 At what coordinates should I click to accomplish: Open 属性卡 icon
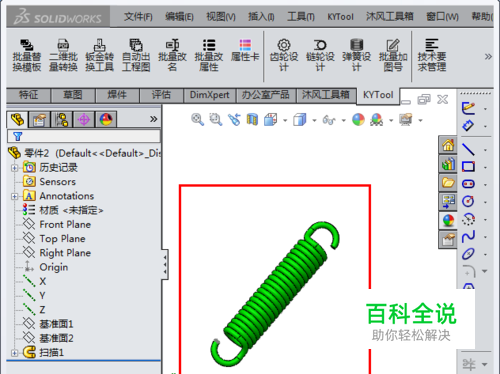coord(245,51)
